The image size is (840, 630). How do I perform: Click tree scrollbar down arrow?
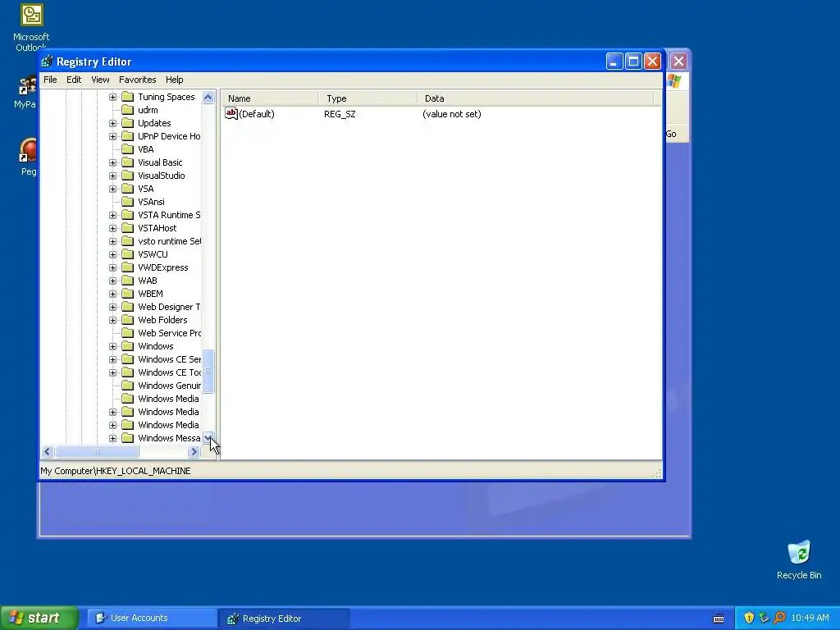tap(208, 438)
